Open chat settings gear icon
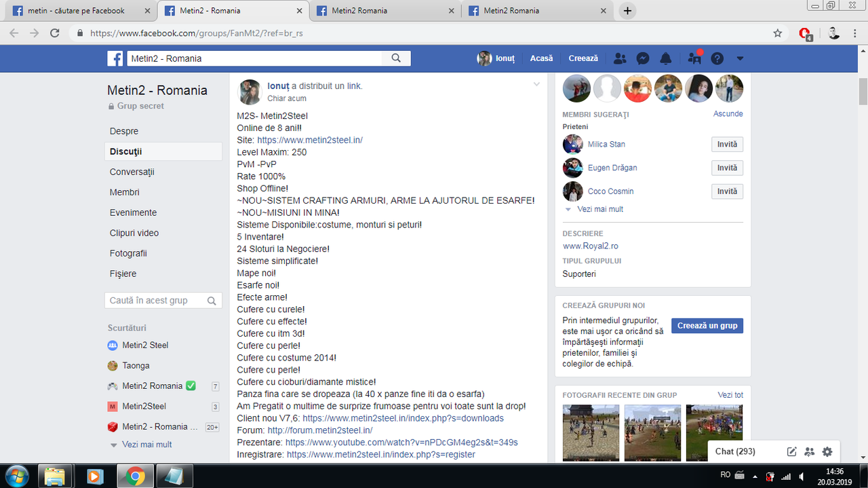 pos(827,451)
